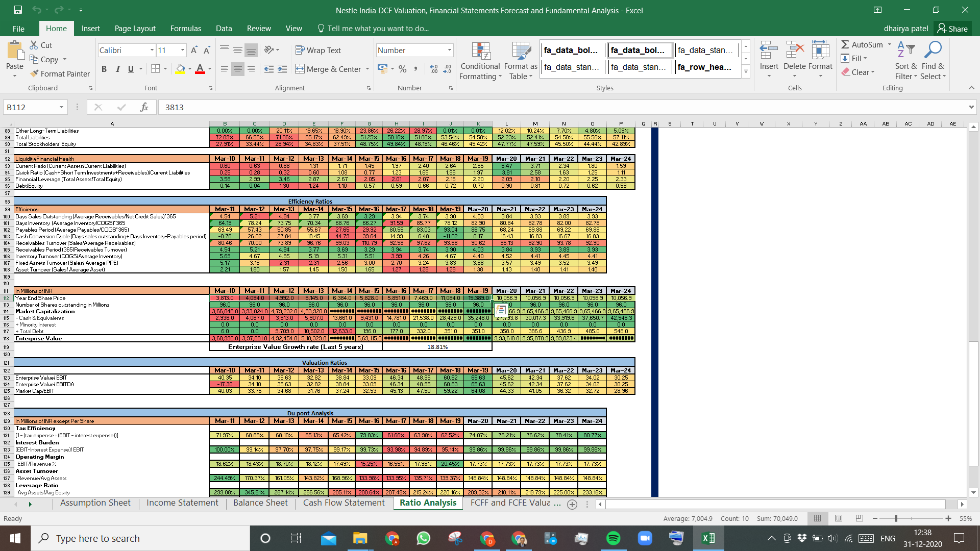
Task: Apply comma style format
Action: tap(416, 69)
